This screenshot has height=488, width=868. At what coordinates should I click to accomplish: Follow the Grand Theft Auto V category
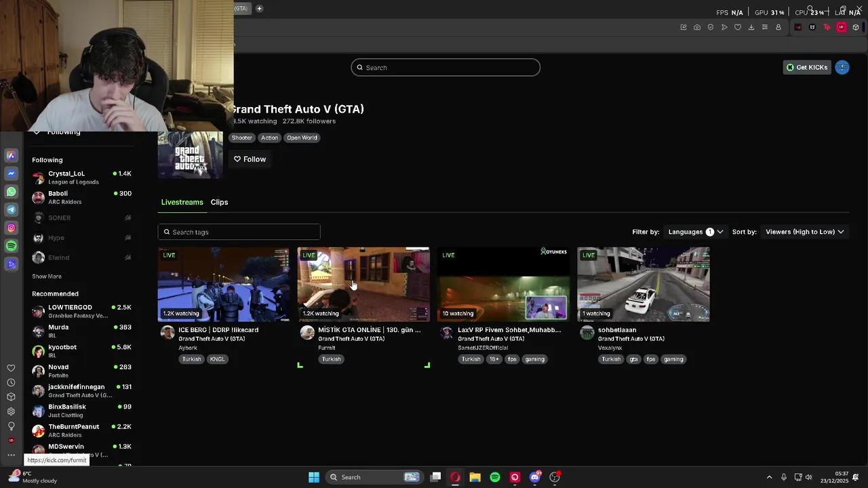point(250,159)
